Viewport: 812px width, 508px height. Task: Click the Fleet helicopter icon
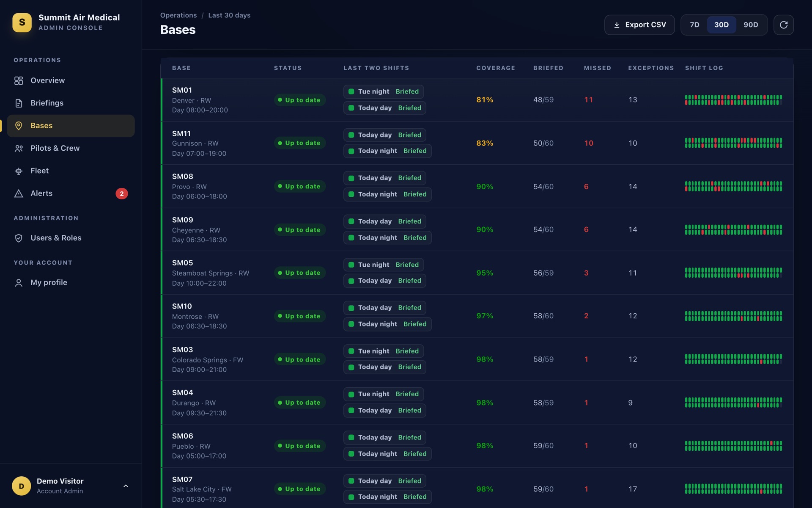pos(19,171)
